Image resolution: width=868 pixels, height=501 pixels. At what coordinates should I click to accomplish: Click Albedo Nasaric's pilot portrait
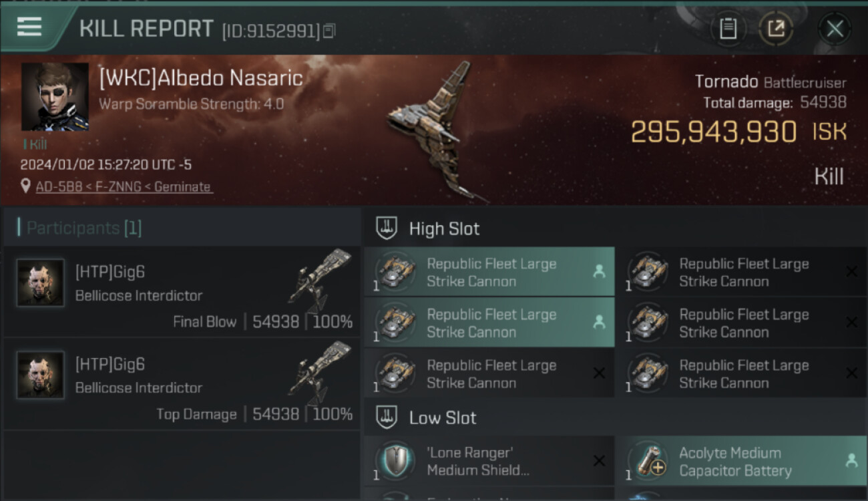(55, 97)
